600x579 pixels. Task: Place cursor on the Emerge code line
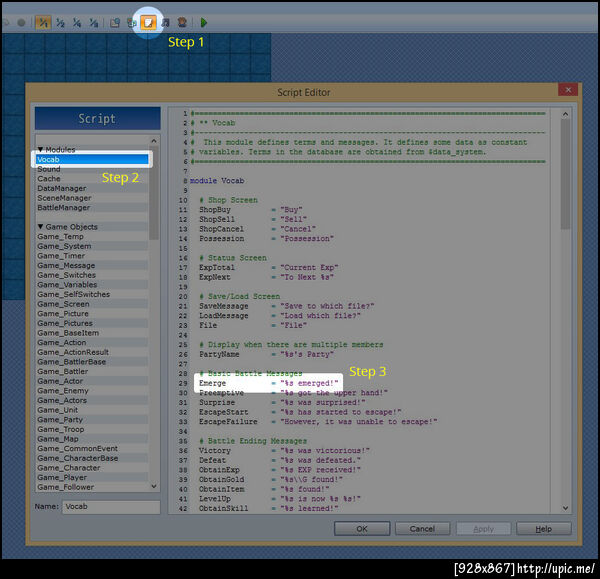(269, 383)
